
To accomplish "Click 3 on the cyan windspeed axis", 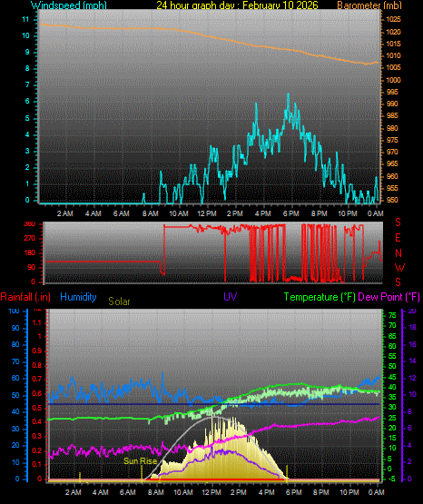I will (x=27, y=151).
